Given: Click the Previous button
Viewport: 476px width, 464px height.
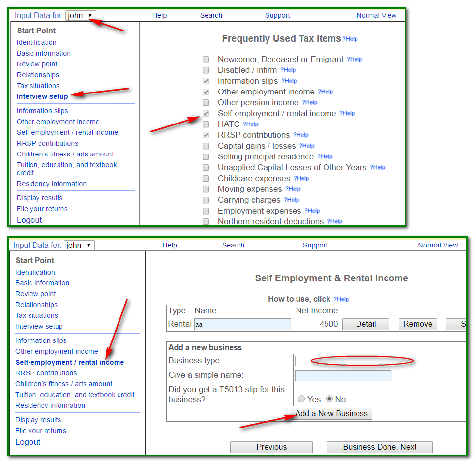Looking at the screenshot, I should (x=271, y=447).
